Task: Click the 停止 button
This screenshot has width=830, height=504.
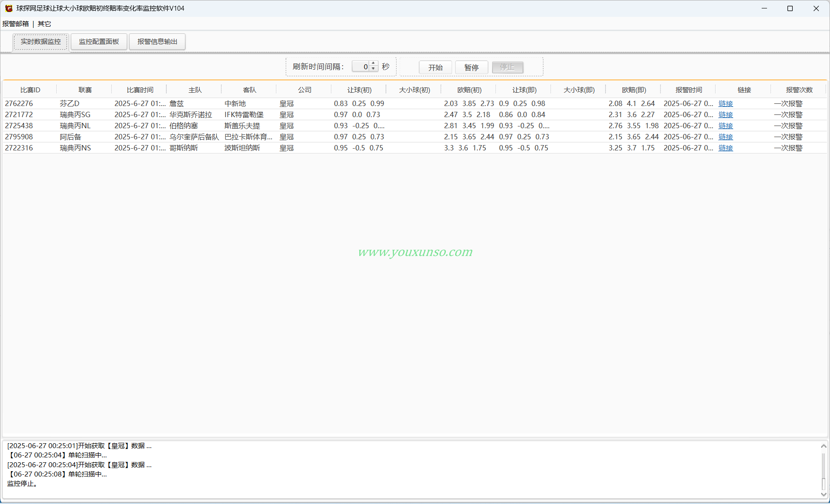Action: click(507, 67)
